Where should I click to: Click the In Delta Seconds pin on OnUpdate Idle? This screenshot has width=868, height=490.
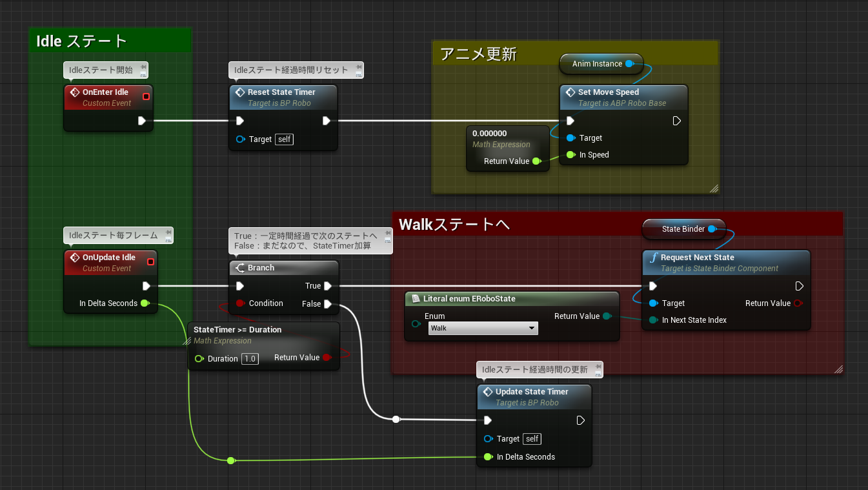tap(145, 303)
